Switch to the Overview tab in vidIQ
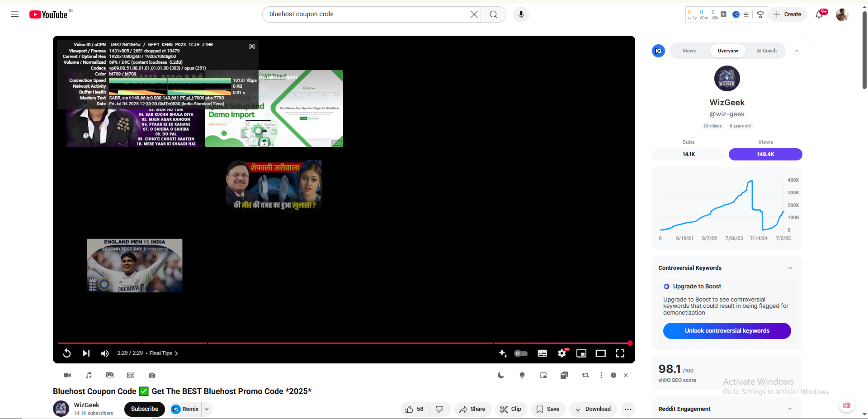Viewport: 868px width, 419px height. pos(728,51)
